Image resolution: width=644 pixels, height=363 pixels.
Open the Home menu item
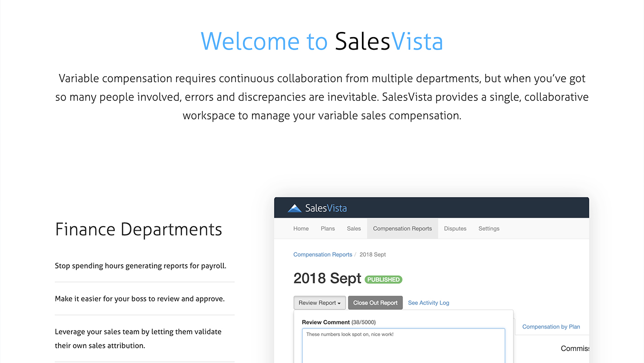(x=301, y=228)
